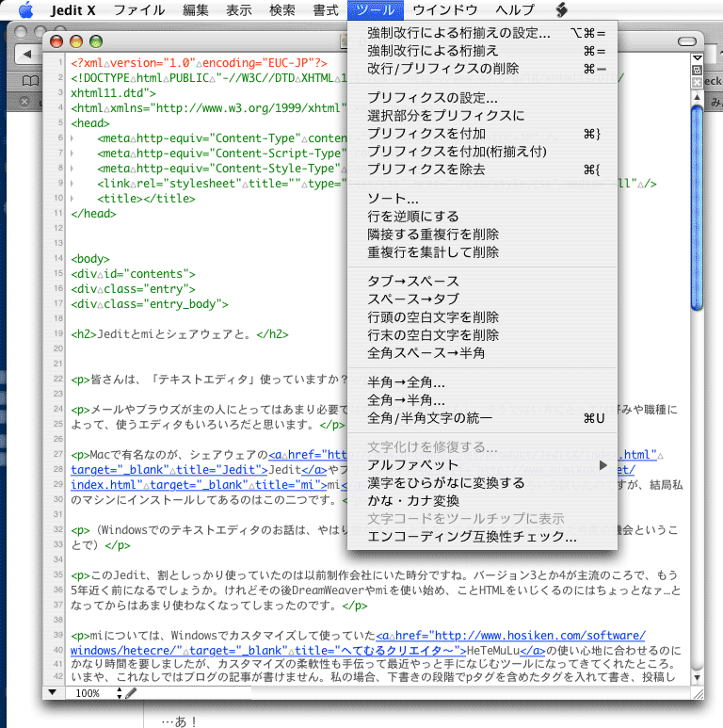Close the tab with the round X icon
This screenshot has height=728, width=723.
(x=24, y=101)
